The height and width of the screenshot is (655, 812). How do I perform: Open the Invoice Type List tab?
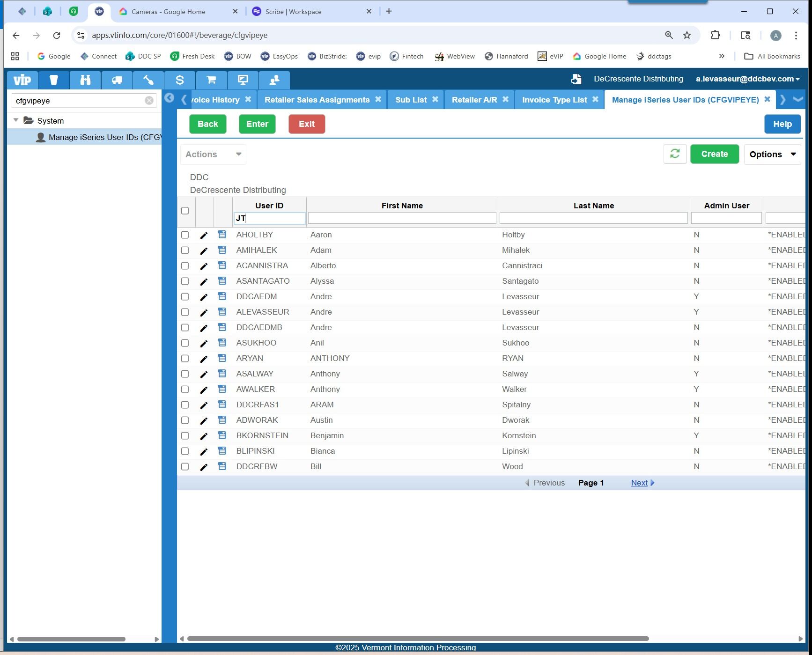[x=554, y=100]
